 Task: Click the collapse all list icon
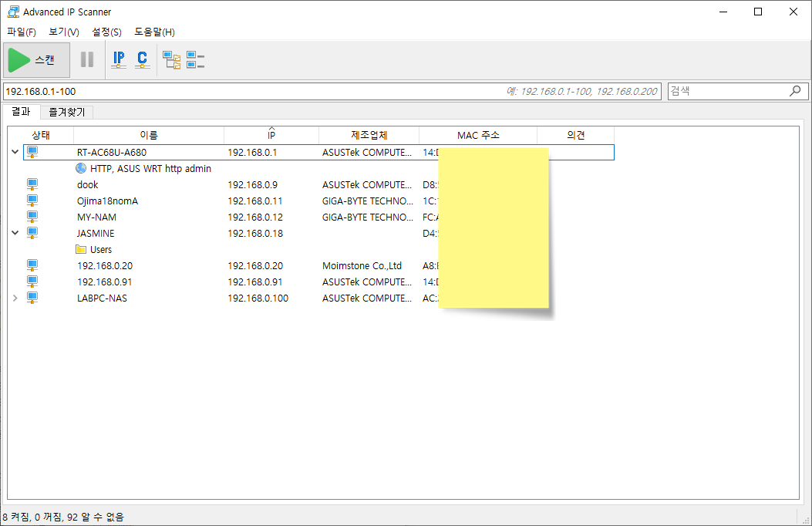point(195,59)
